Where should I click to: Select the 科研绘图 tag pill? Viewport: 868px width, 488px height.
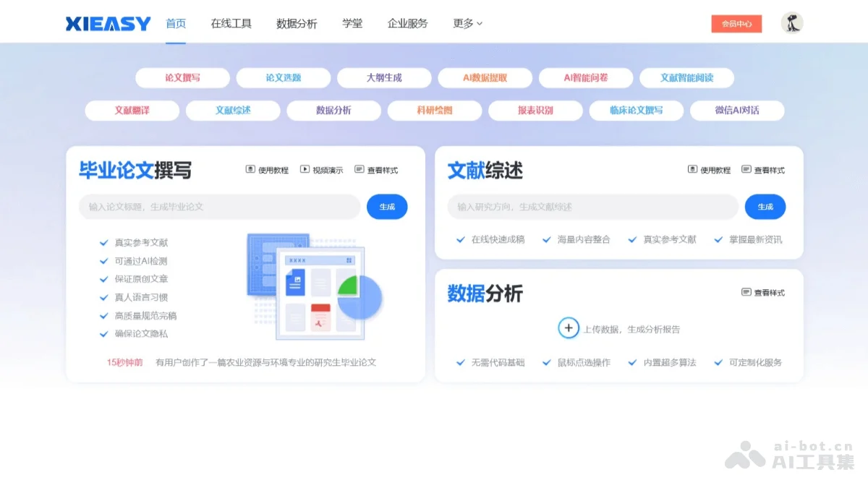click(435, 110)
